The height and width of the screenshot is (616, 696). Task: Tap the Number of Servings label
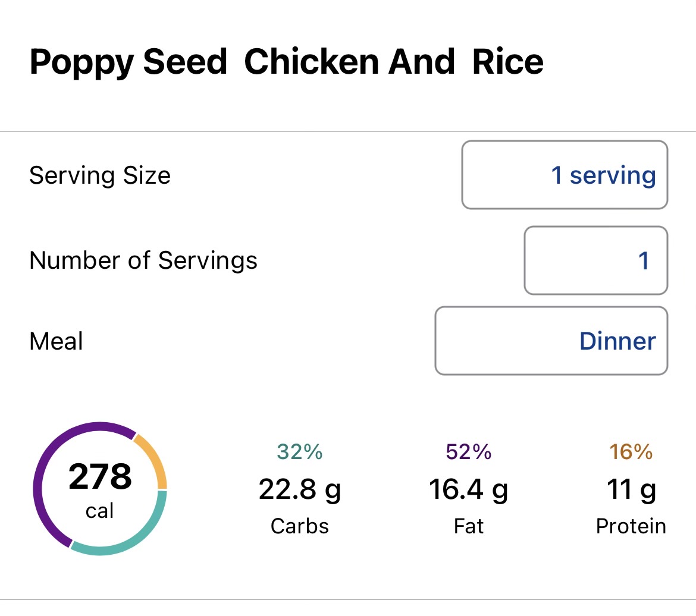[143, 260]
